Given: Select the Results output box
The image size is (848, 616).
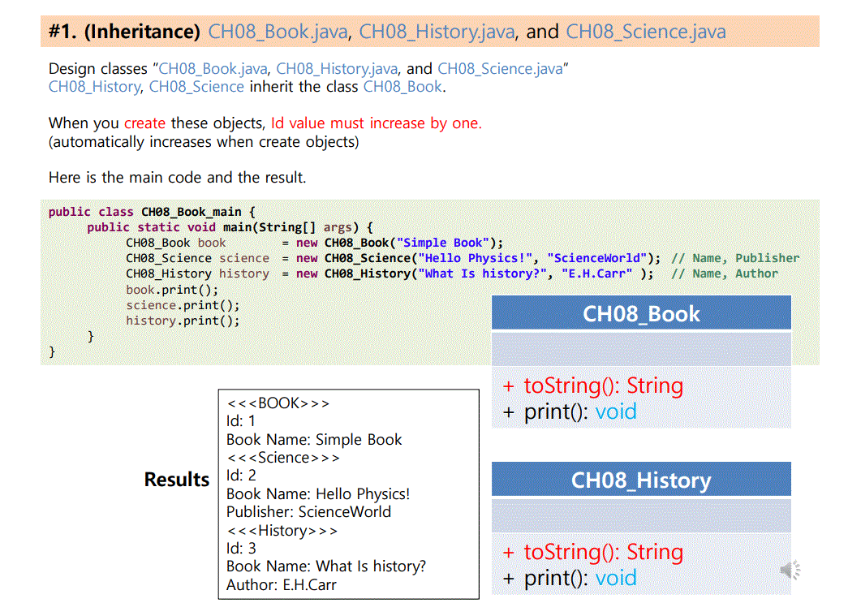Looking at the screenshot, I should [348, 493].
